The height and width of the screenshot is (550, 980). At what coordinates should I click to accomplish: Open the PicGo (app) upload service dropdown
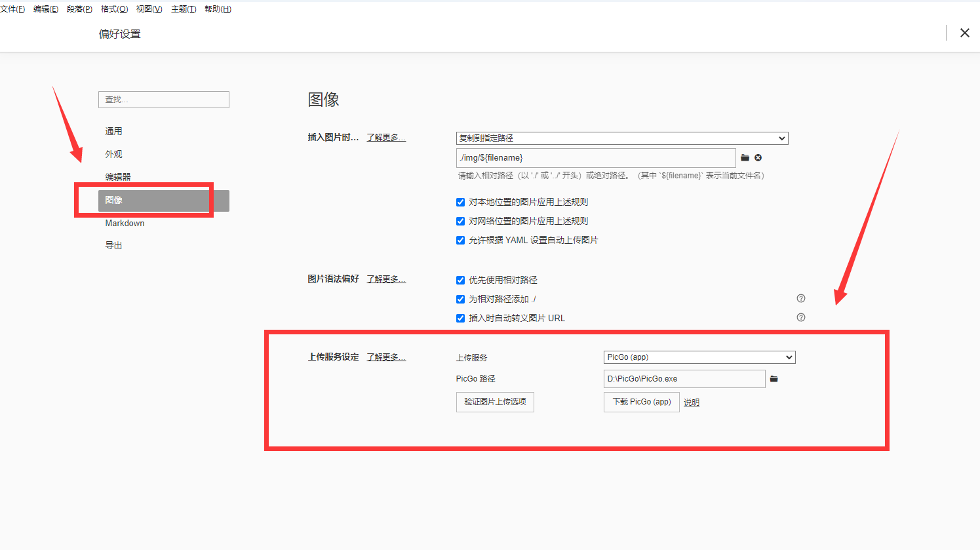(699, 357)
